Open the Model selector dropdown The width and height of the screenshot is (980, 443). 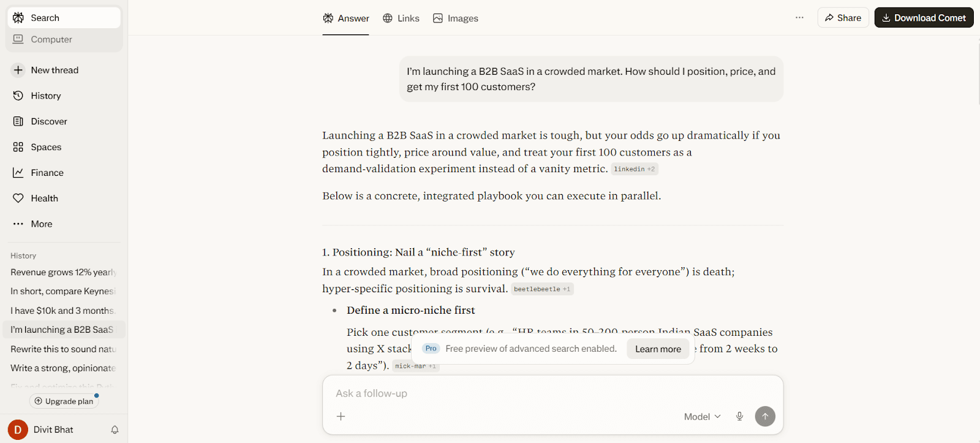pos(701,416)
